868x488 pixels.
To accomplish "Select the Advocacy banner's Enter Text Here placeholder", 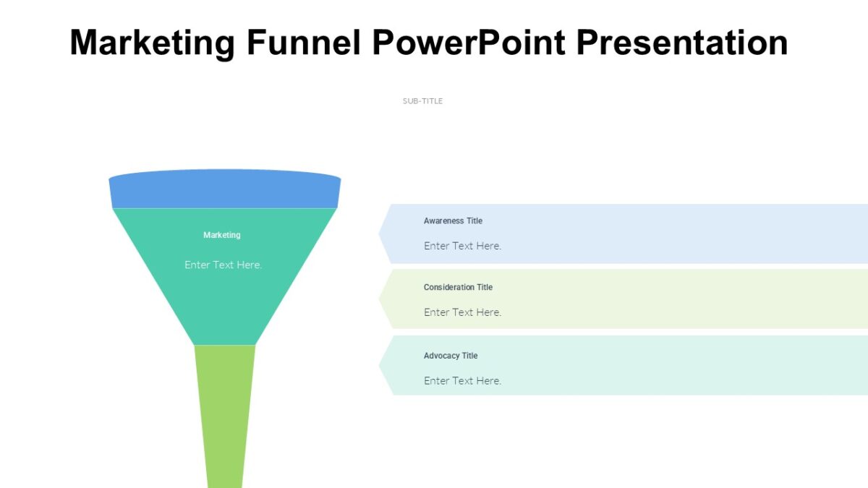I will pyautogui.click(x=463, y=380).
